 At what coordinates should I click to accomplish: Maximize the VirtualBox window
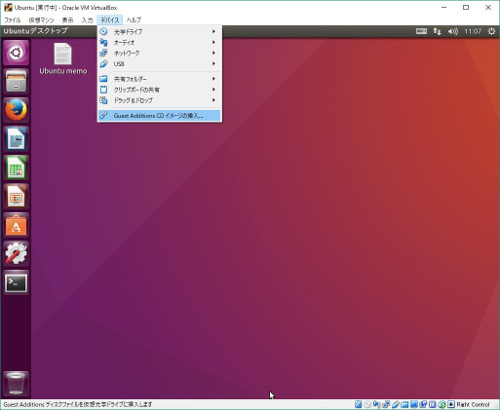pyautogui.click(x=466, y=7)
